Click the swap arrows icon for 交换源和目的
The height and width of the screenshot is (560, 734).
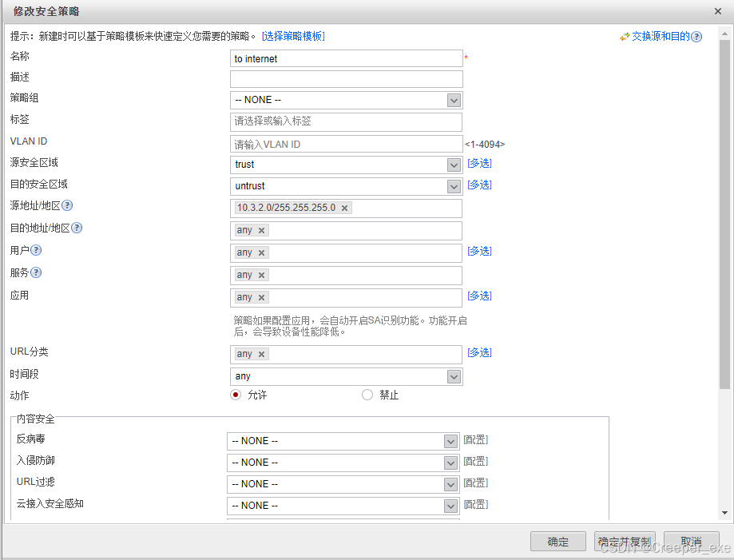click(625, 37)
